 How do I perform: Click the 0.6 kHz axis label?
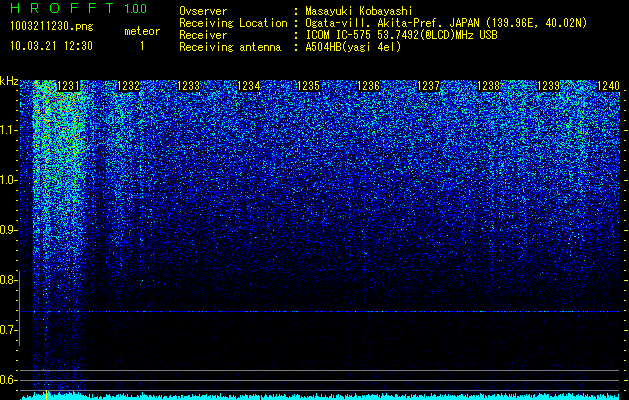[x=7, y=380]
